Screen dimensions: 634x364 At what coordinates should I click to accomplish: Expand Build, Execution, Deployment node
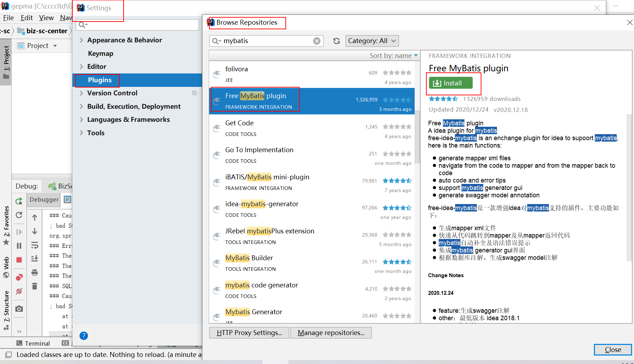(82, 107)
